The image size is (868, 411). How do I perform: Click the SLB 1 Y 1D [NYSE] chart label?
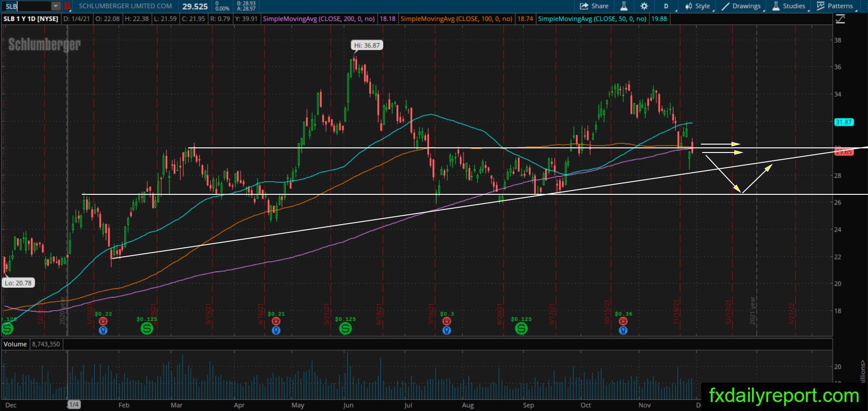pyautogui.click(x=31, y=19)
